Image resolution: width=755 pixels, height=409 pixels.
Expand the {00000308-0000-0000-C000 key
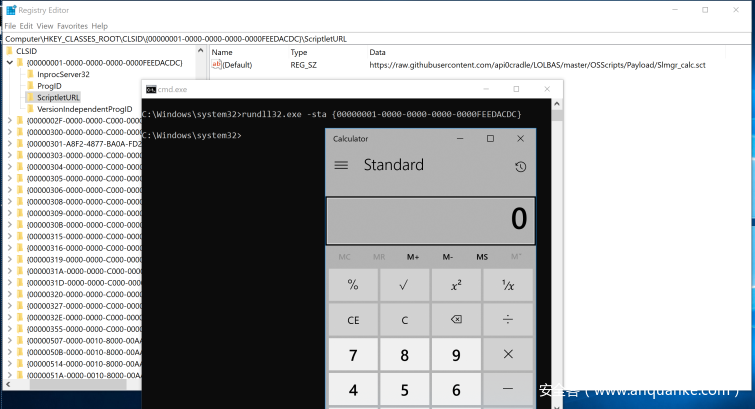point(10,201)
